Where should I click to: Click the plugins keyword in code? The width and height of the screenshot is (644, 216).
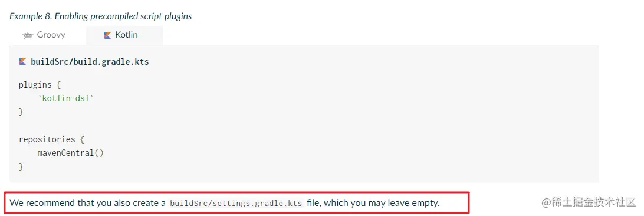pos(35,85)
